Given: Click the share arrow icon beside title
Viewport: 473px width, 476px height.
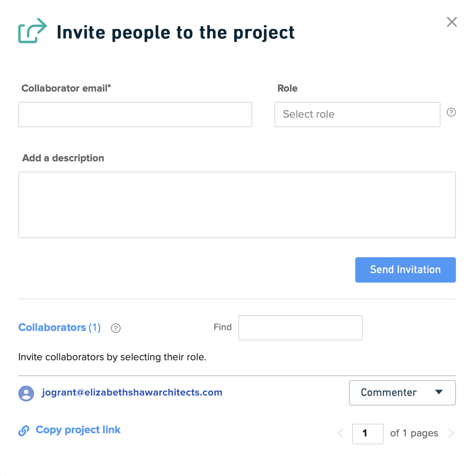Looking at the screenshot, I should tap(33, 31).
